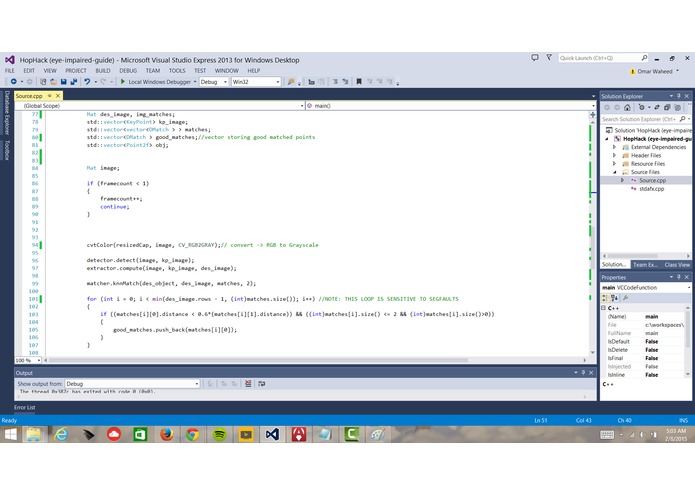Image resolution: width=695 pixels, height=494 pixels.
Task: Open Database Explorer side tab
Action: 7,113
